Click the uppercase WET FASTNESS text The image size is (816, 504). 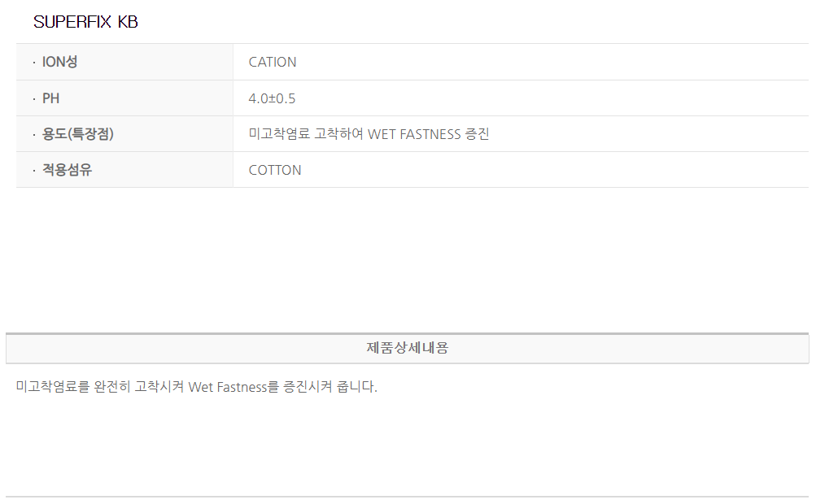click(414, 134)
